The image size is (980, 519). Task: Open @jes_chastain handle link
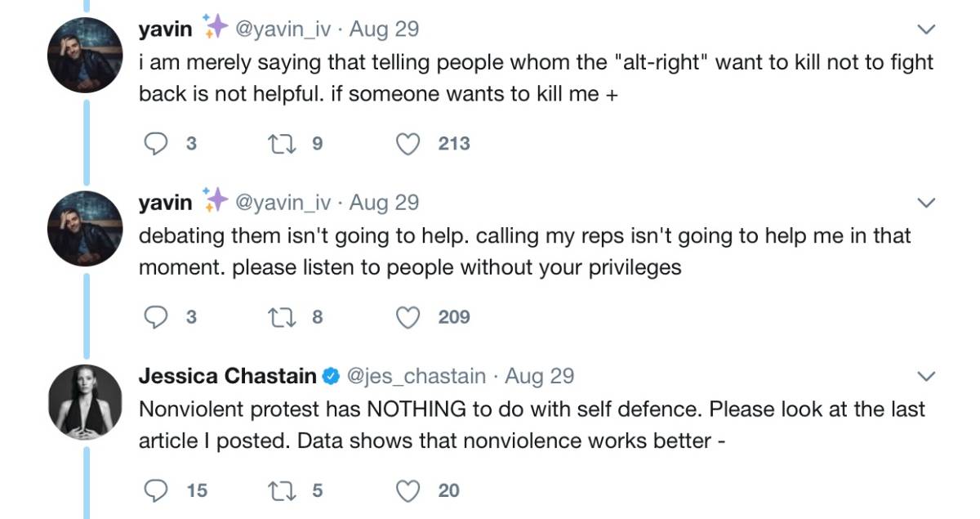pos(416,376)
